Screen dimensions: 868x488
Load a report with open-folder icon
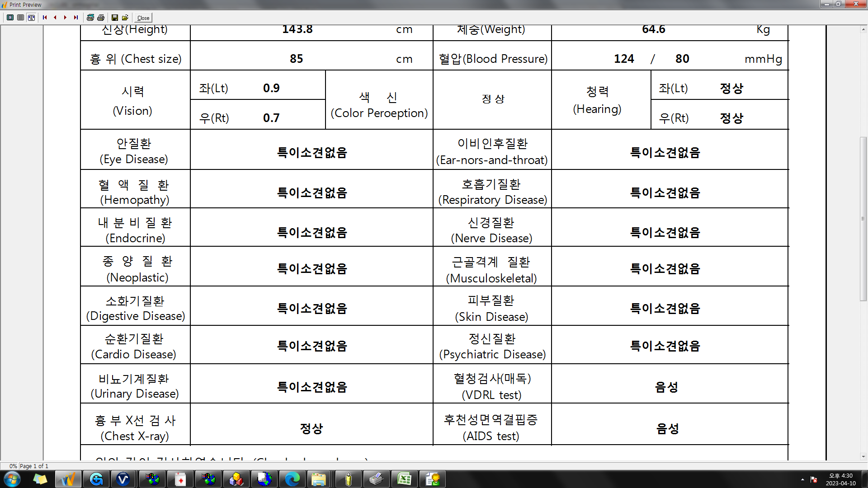tap(125, 18)
